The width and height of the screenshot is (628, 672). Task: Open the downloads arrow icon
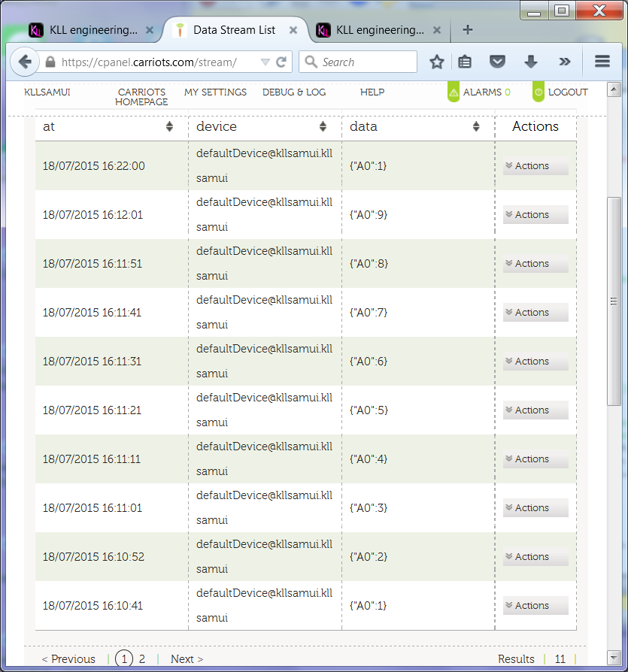pos(530,62)
